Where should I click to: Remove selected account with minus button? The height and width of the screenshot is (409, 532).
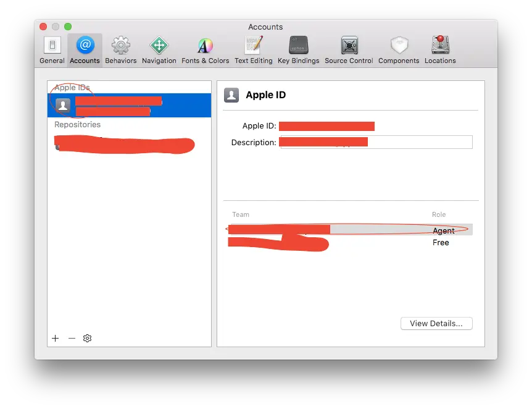72,339
